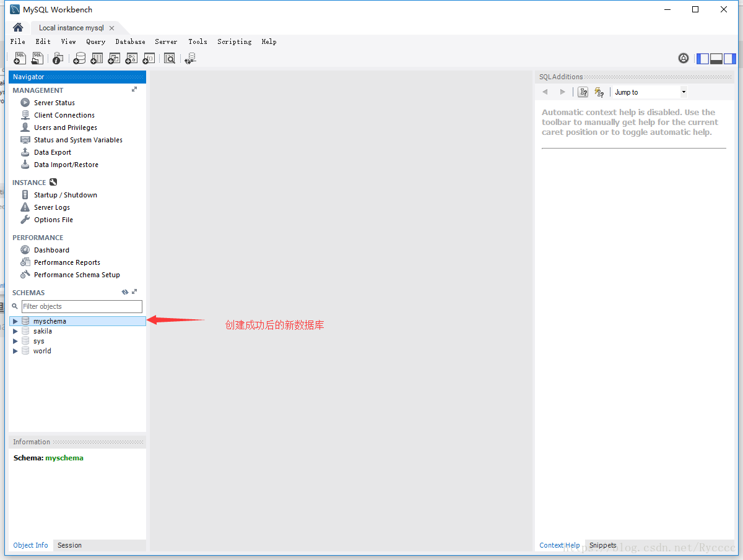The image size is (743, 560).
Task: Open the Tools menu
Action: coord(198,41)
